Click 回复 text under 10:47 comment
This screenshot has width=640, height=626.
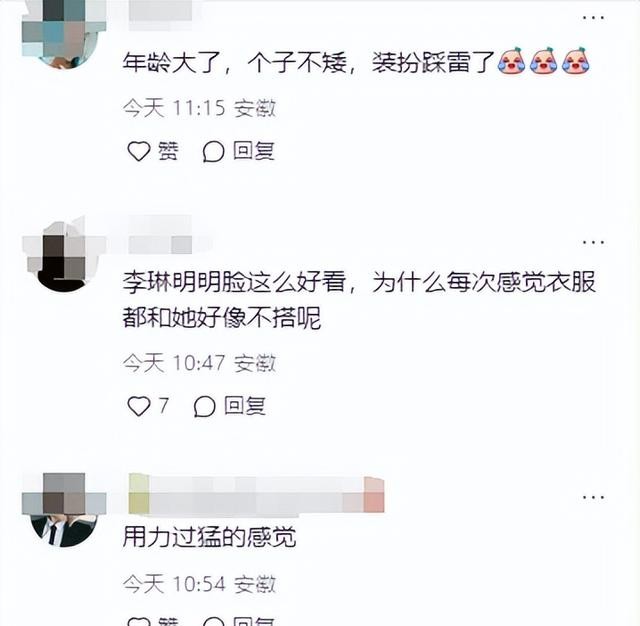(x=244, y=406)
